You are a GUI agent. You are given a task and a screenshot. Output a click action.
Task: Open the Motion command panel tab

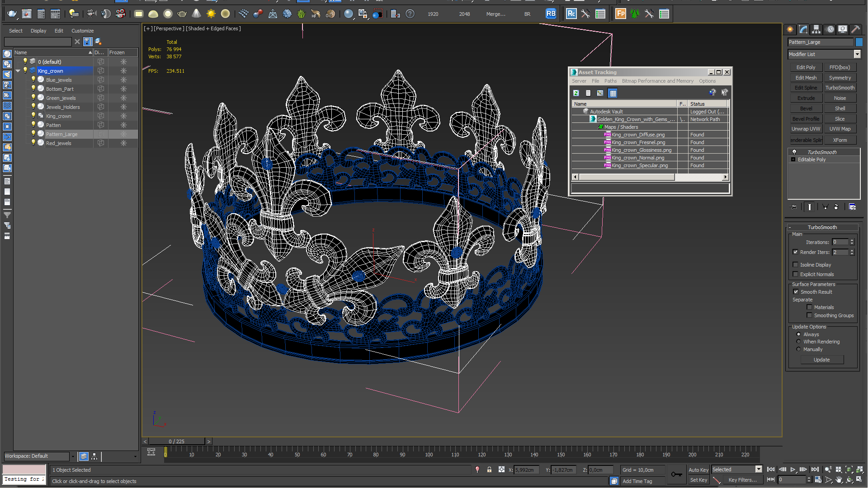[830, 29]
